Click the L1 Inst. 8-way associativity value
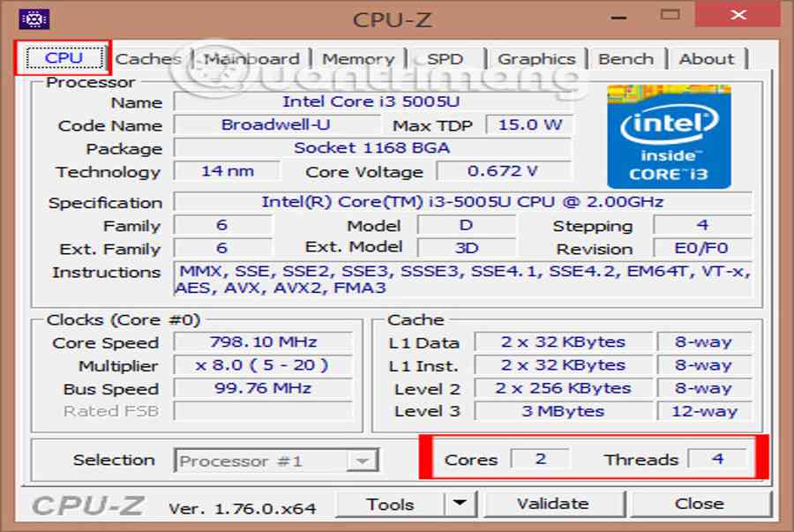Viewport: 794px width, 532px height. coord(704,365)
